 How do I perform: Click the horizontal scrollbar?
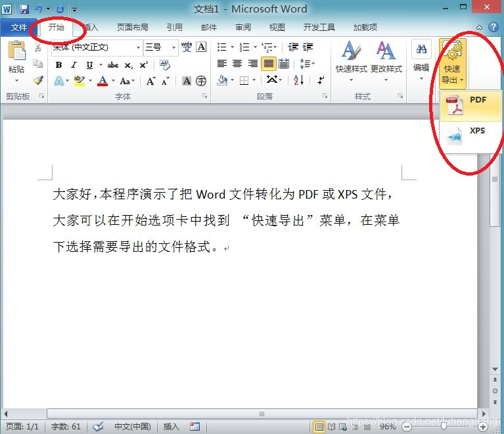point(262,414)
